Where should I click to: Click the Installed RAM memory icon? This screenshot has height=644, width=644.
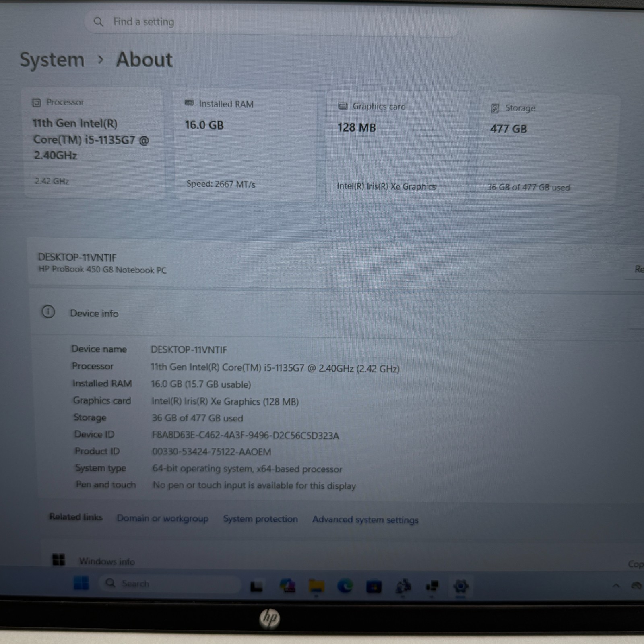[x=189, y=103]
